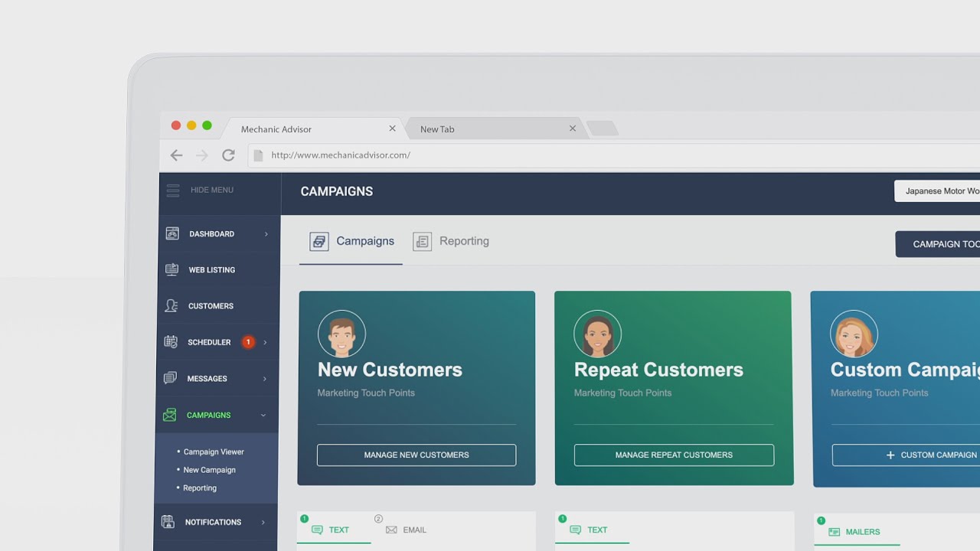Click the HIDE MENU label
The width and height of the screenshot is (980, 551).
point(212,190)
